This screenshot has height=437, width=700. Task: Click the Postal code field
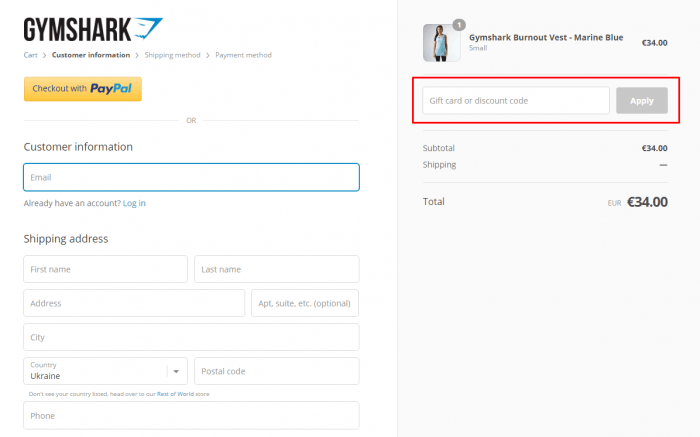point(277,371)
